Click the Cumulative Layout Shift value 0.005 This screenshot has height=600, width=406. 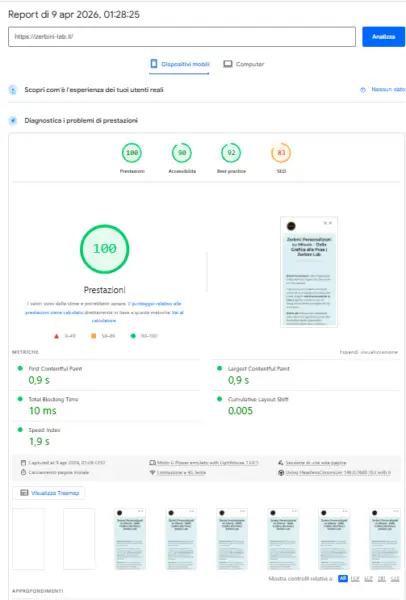pyautogui.click(x=240, y=411)
